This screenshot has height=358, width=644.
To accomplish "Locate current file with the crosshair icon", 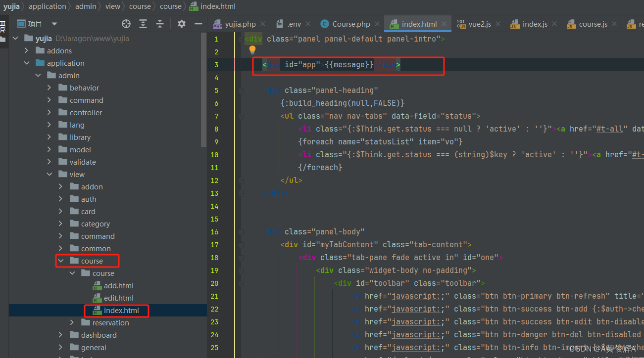I will pos(126,23).
